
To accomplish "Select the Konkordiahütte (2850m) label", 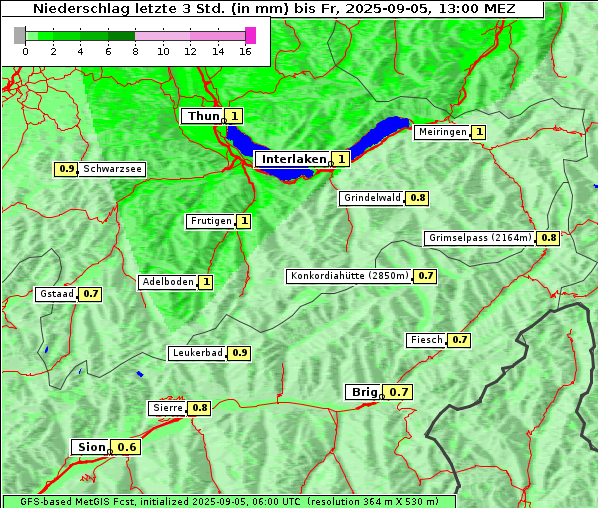I will (349, 276).
